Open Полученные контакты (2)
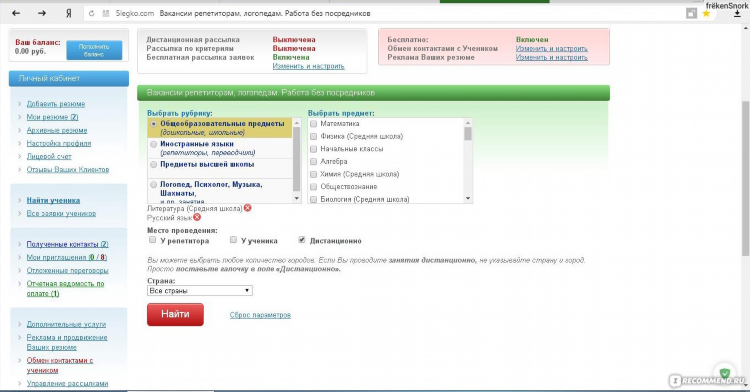 [x=67, y=244]
